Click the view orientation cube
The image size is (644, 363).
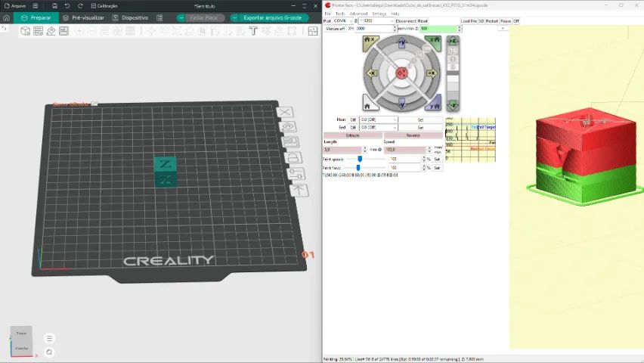[21, 341]
